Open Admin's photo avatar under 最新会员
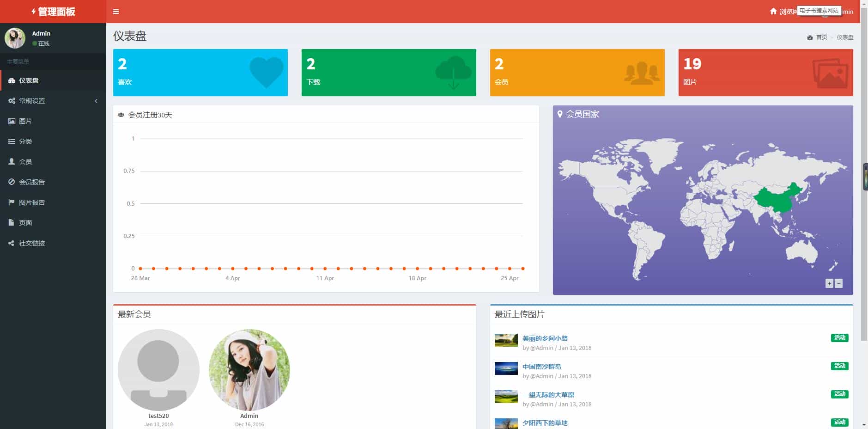 click(249, 370)
